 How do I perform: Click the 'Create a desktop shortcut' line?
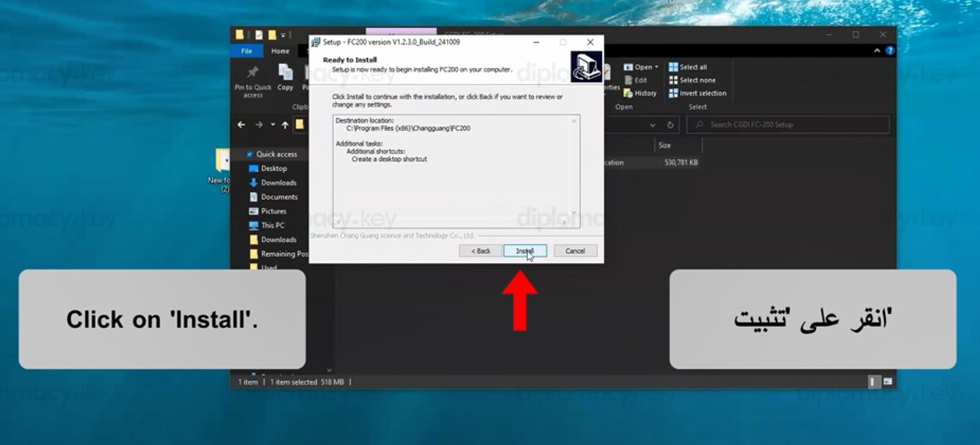point(389,159)
